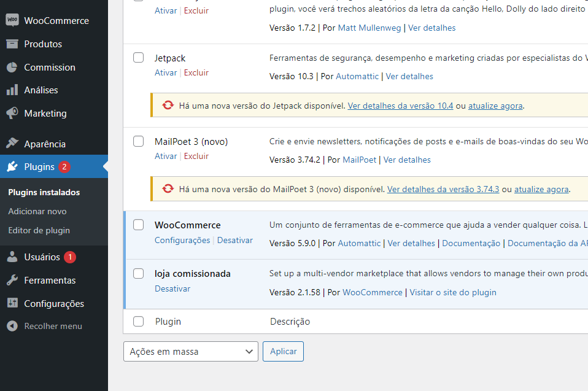Image resolution: width=588 pixels, height=391 pixels.
Task: Select the Jetpack plugin checkbox
Action: coord(139,58)
